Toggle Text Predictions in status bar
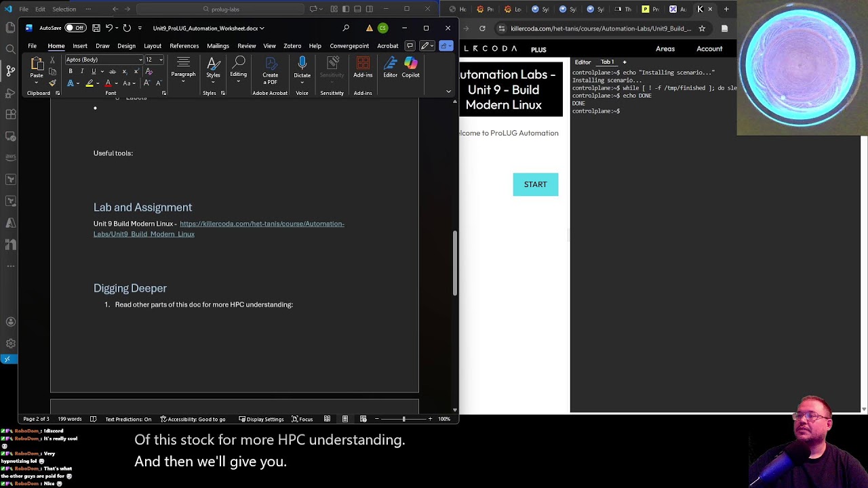868x488 pixels. pos(128,419)
